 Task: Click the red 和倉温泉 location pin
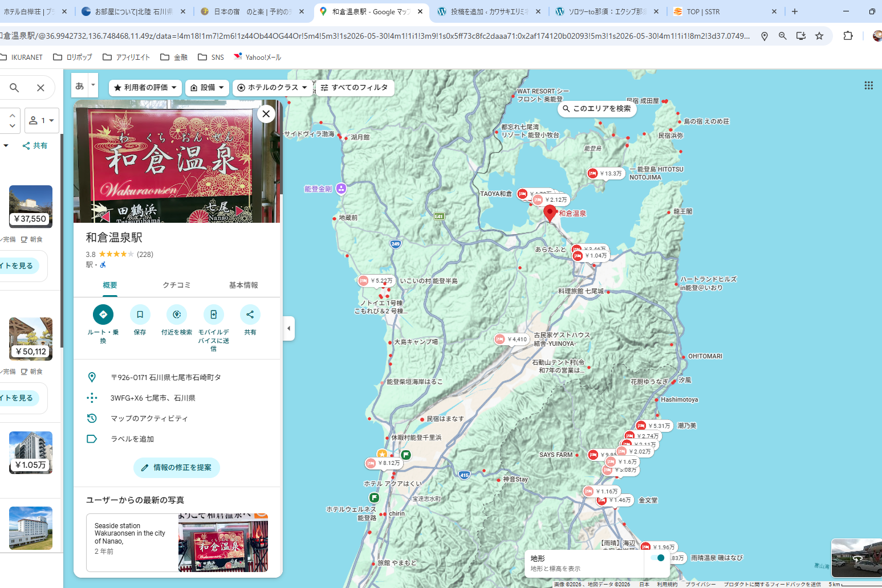click(550, 213)
